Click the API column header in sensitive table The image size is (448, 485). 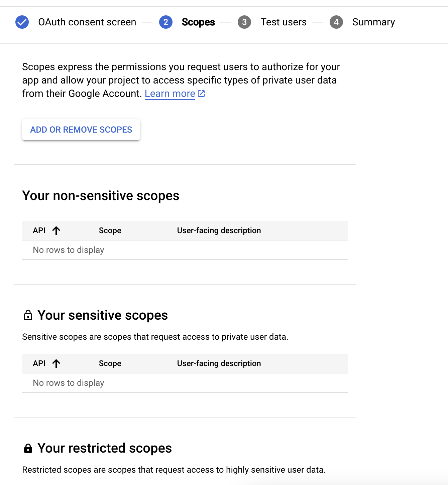tap(39, 363)
